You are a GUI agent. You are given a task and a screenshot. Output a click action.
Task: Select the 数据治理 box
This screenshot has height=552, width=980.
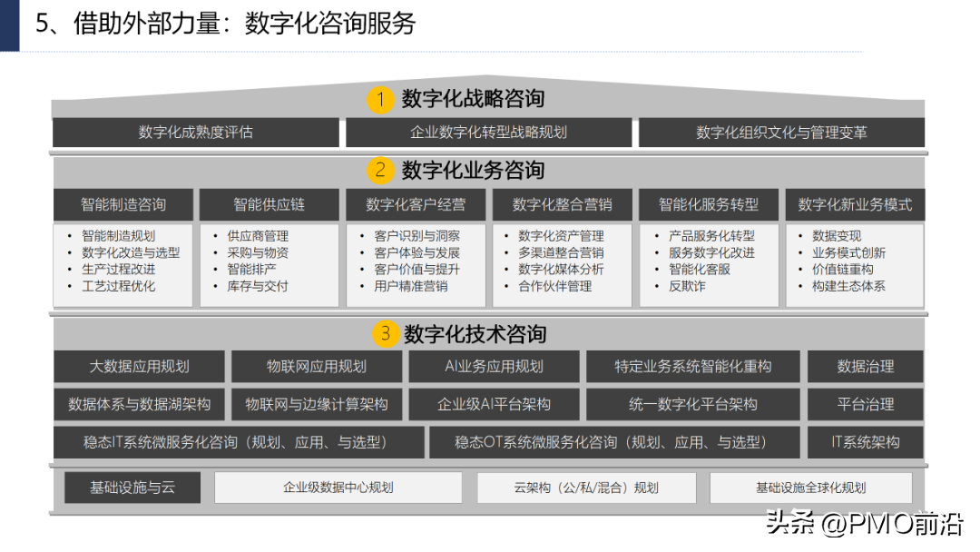click(865, 366)
